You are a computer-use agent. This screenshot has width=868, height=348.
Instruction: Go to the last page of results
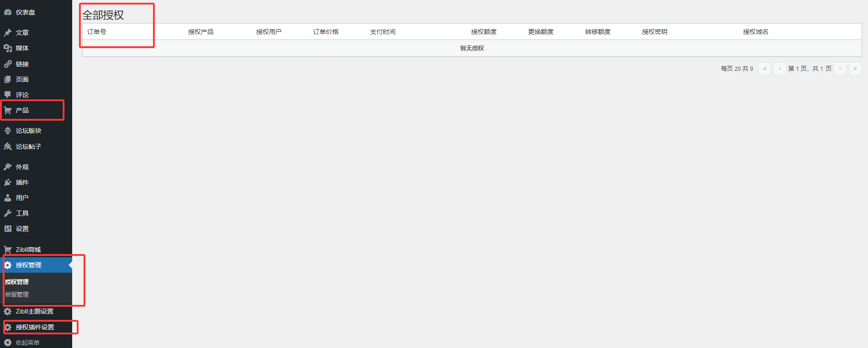(855, 69)
